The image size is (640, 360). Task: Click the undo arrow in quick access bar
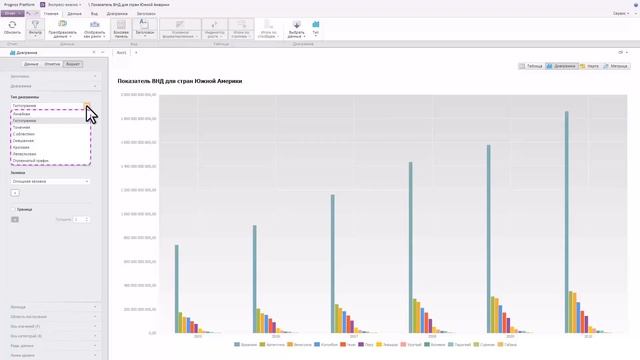(28, 13)
